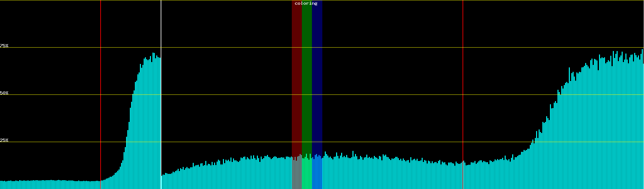Image resolution: width=644 pixels, height=189 pixels.
Task: Select the blue coloring band
Action: 317,79
